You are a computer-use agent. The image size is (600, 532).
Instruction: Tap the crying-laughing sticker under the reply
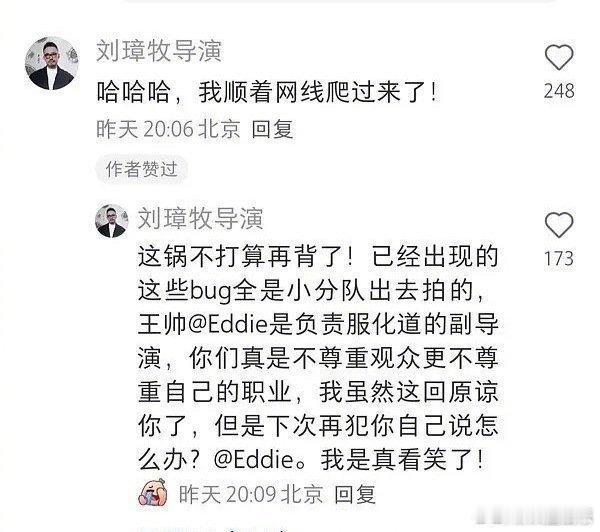click(153, 492)
